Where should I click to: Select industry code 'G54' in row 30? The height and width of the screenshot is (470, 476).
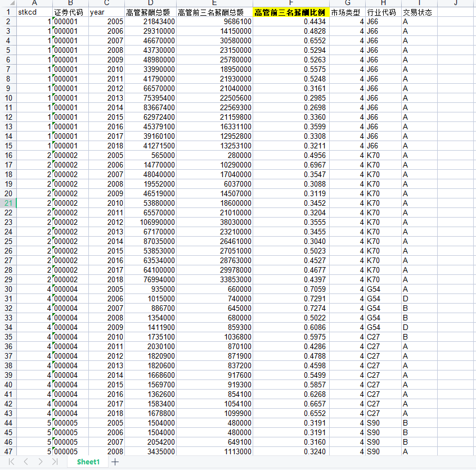point(383,289)
